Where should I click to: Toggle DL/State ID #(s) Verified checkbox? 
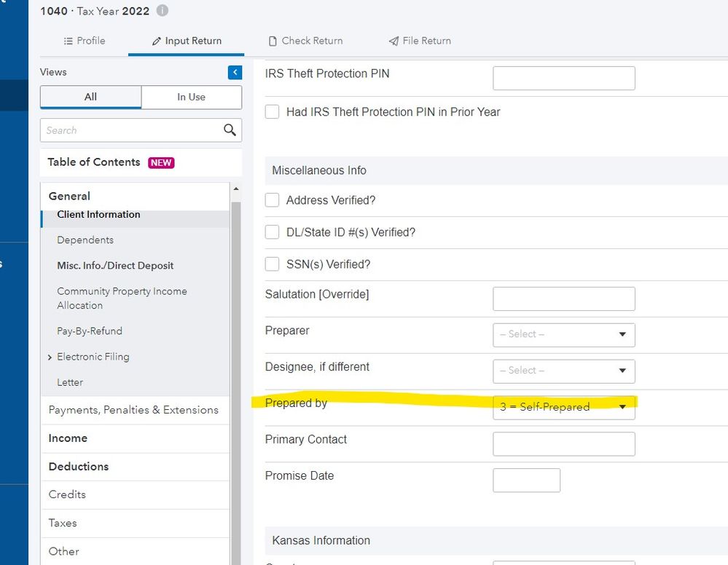click(273, 232)
